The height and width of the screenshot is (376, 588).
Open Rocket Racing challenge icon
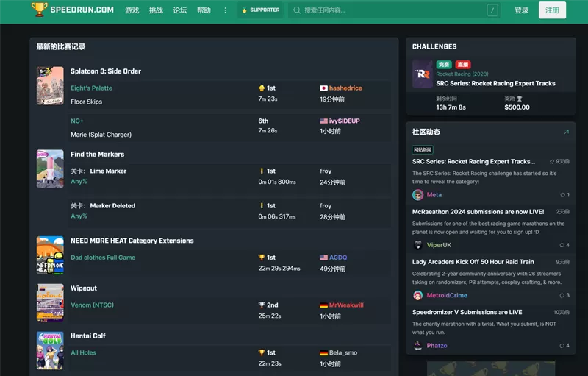click(422, 74)
